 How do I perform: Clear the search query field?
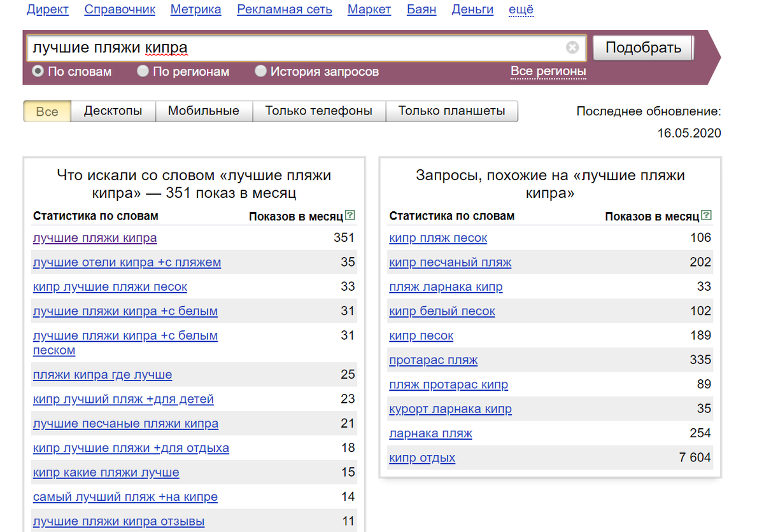coord(572,48)
